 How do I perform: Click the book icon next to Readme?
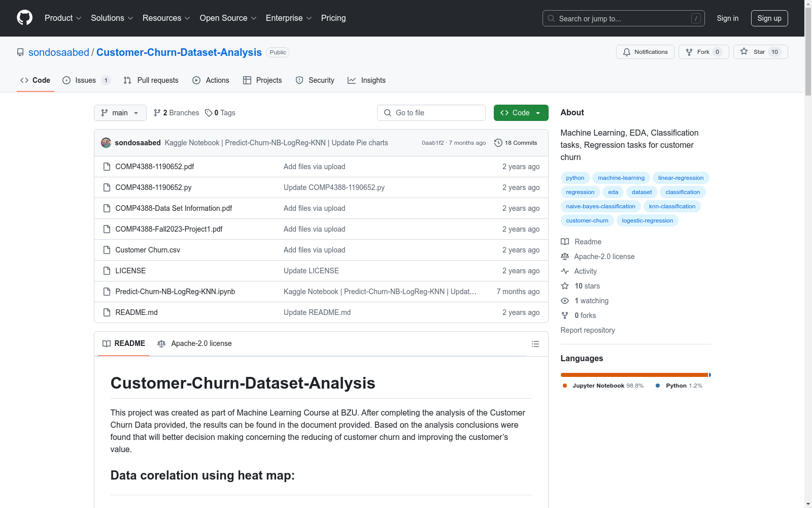(x=565, y=242)
